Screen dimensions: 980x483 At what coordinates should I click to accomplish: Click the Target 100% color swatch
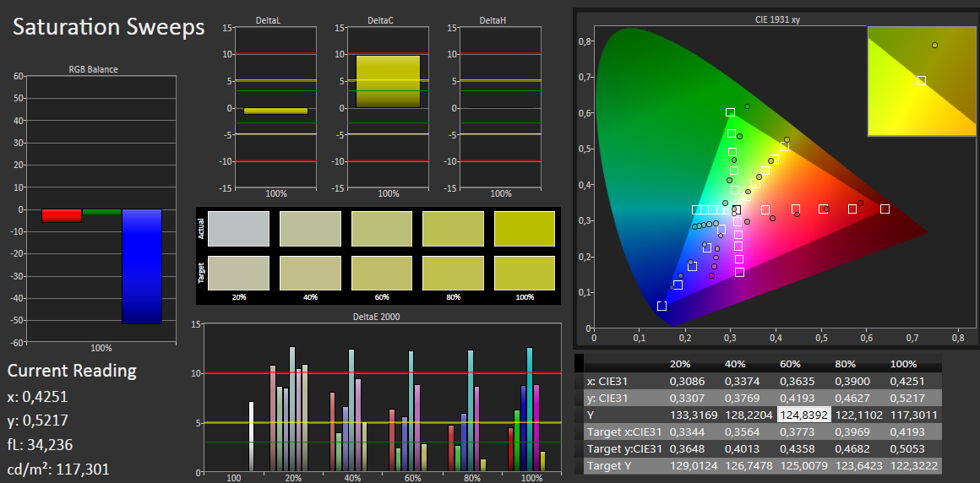coord(525,273)
